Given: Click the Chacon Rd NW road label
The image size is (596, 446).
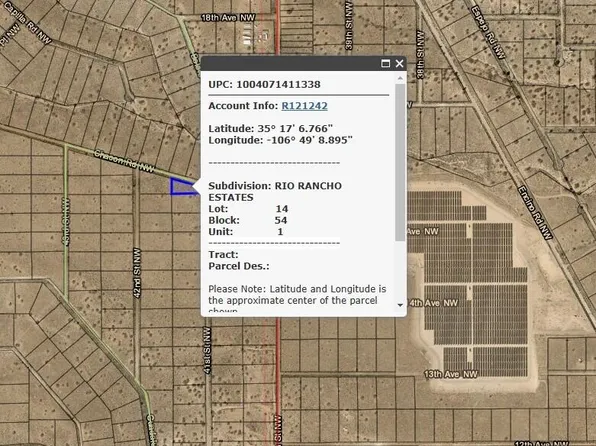Looking at the screenshot, I should pos(124,161).
